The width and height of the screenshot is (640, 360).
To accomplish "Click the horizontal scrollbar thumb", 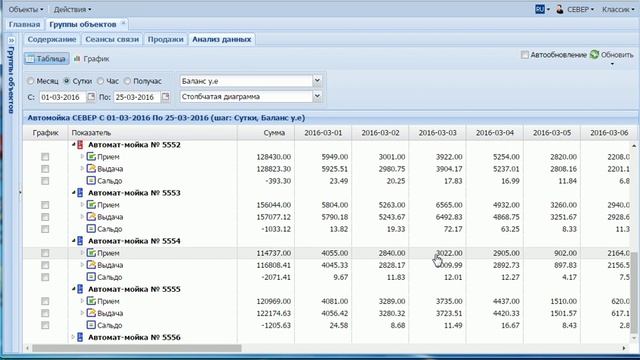I will tap(137, 348).
